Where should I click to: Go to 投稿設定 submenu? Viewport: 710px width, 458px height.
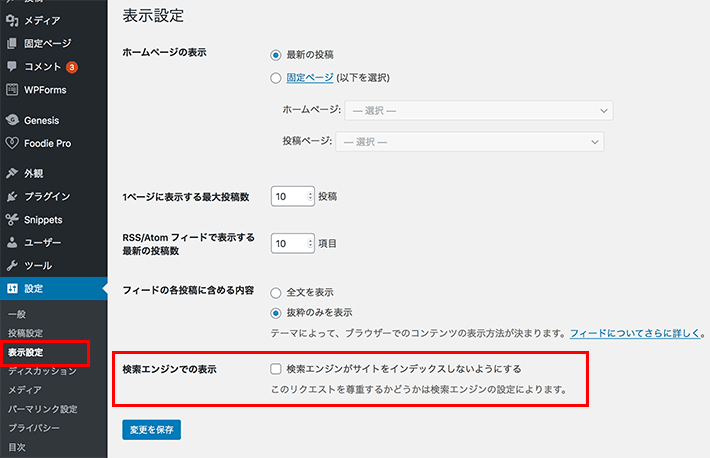[25, 333]
